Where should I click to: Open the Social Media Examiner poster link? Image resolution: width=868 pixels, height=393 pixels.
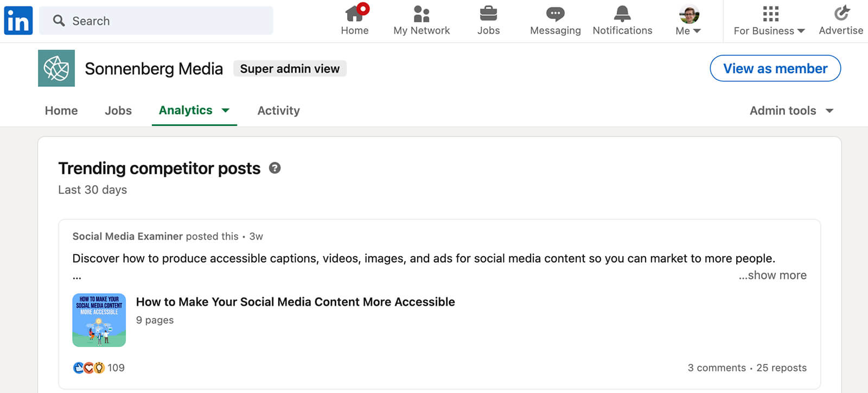pos(127,236)
